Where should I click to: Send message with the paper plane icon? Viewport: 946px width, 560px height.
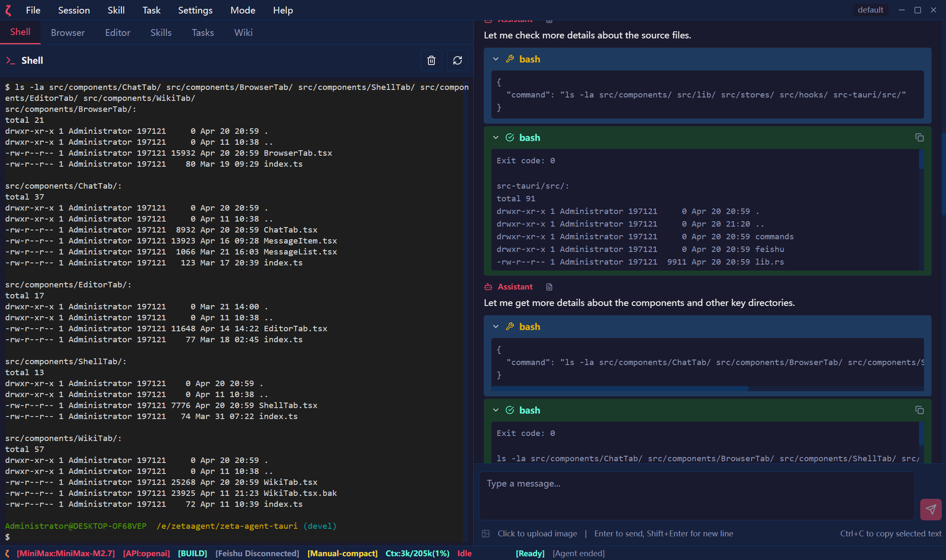pos(930,509)
